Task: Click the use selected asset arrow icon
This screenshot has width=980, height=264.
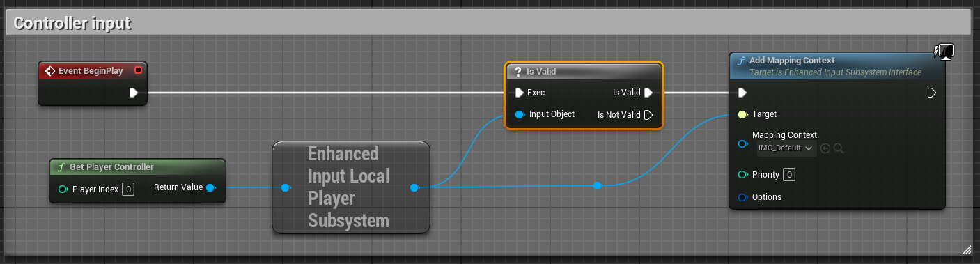Action: click(x=825, y=148)
